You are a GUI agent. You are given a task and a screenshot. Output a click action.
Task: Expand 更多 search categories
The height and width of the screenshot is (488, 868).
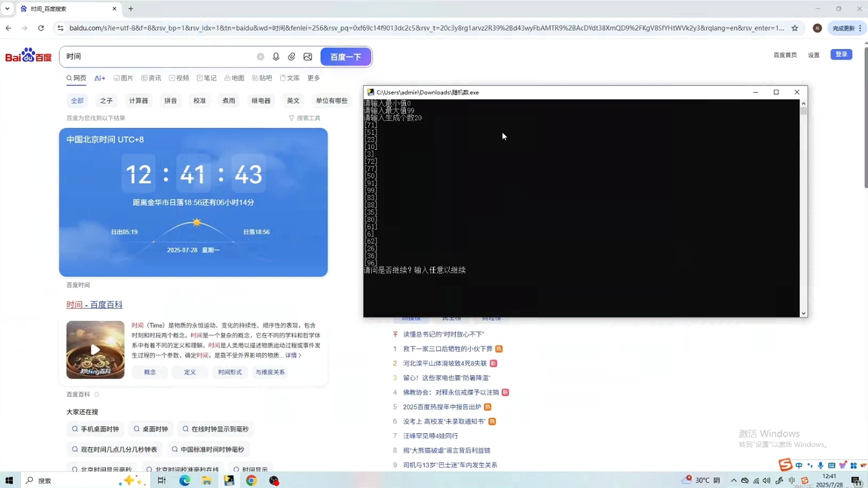(314, 78)
